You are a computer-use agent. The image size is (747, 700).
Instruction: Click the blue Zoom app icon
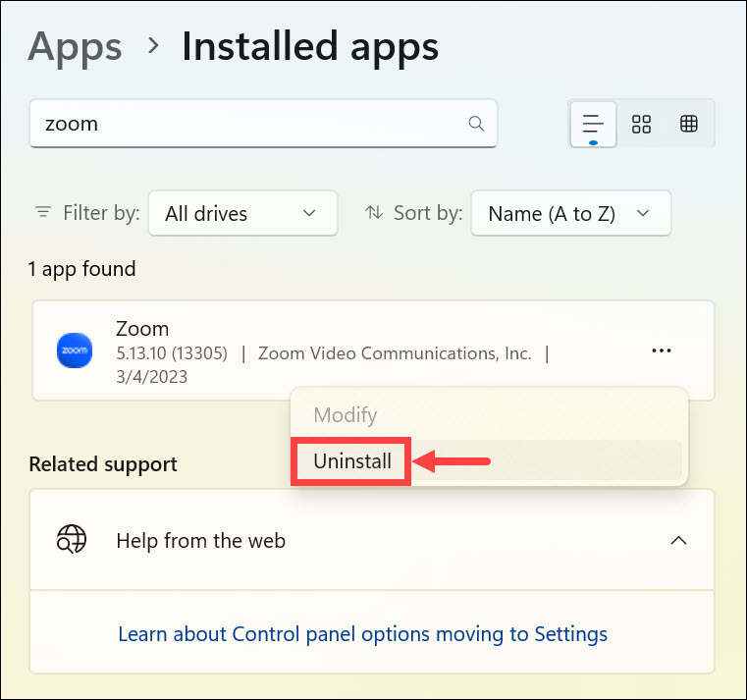(x=75, y=350)
